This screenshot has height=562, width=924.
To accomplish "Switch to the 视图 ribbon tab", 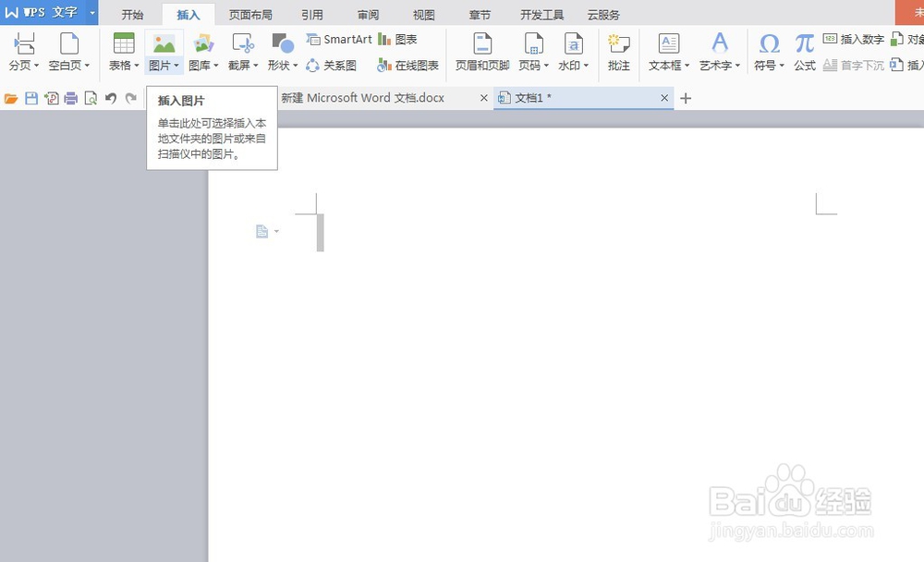I will coord(424,15).
